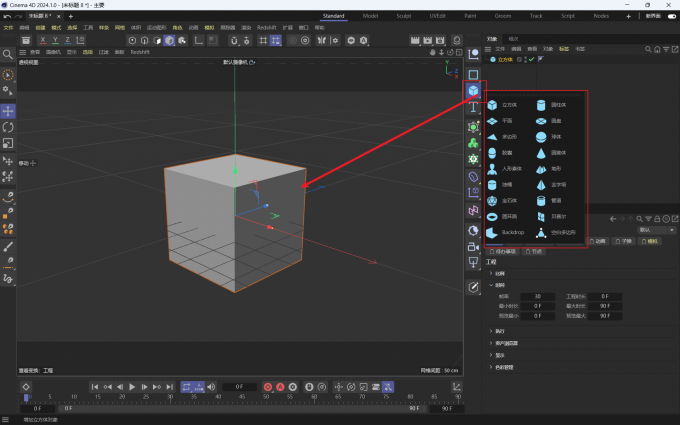Click the 模拟 button in attribute manager
The width and height of the screenshot is (680, 425).
tap(650, 242)
